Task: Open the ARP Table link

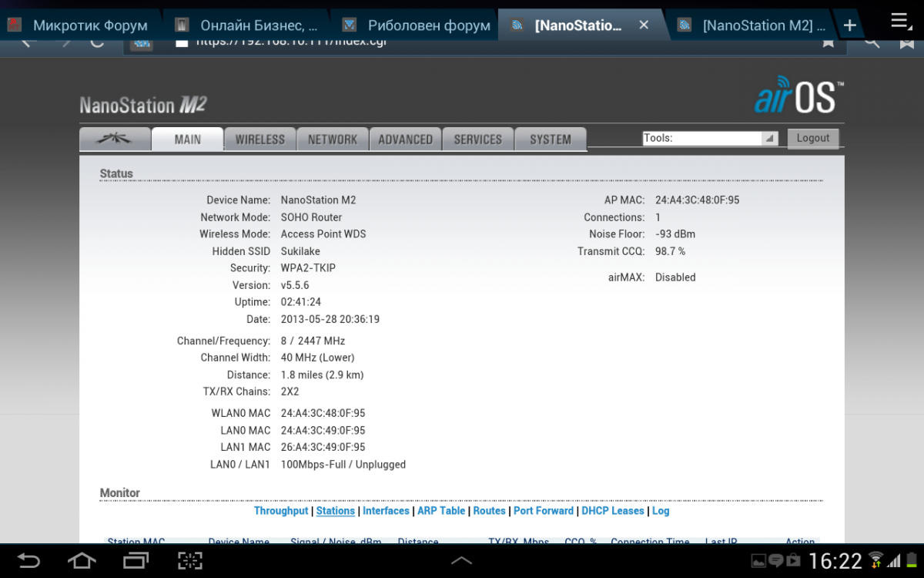Action: (441, 511)
